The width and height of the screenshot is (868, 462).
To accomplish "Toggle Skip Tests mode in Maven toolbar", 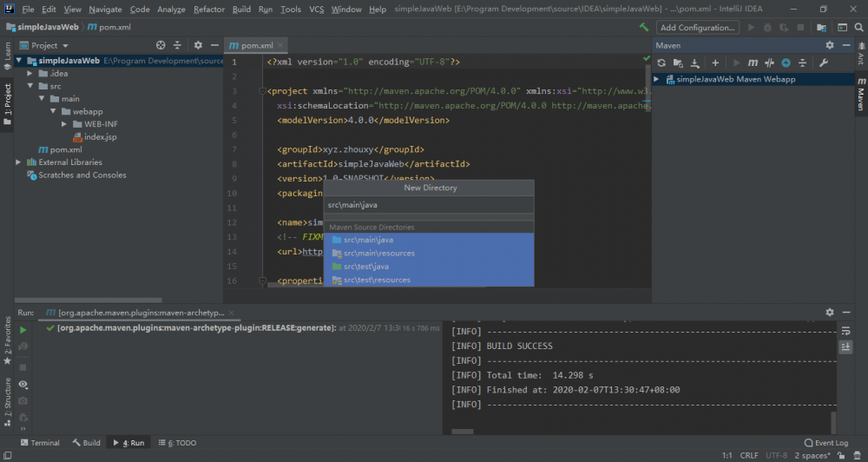I will click(769, 63).
